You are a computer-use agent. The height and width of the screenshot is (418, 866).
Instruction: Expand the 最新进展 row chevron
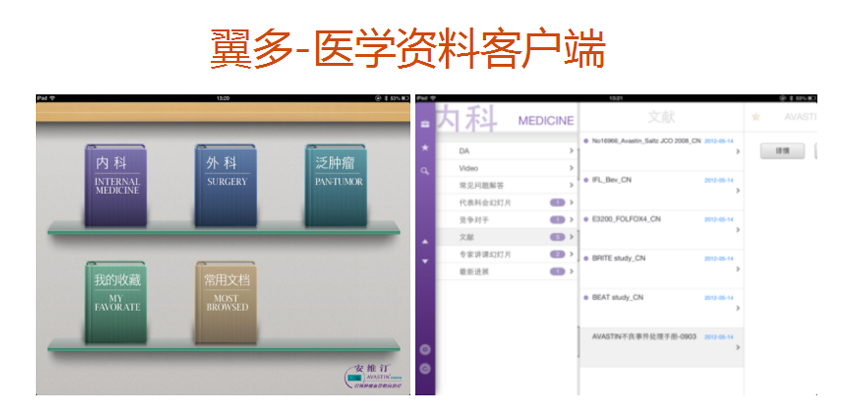[572, 272]
